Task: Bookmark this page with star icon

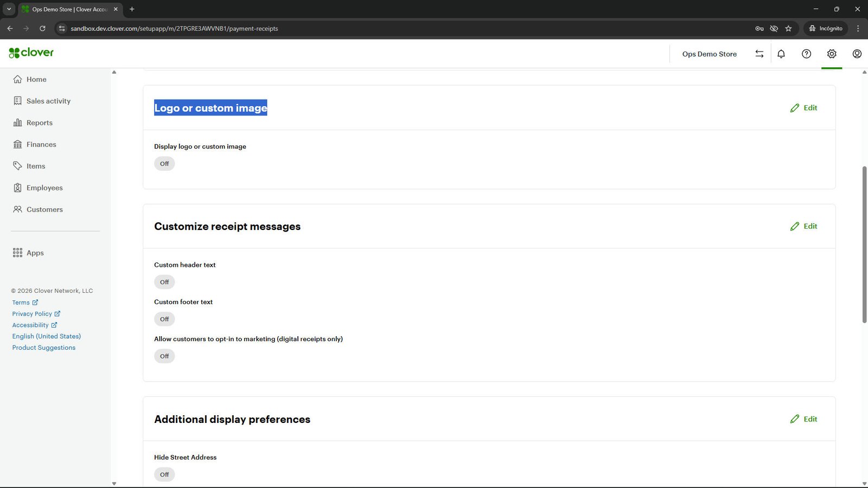Action: click(788, 28)
